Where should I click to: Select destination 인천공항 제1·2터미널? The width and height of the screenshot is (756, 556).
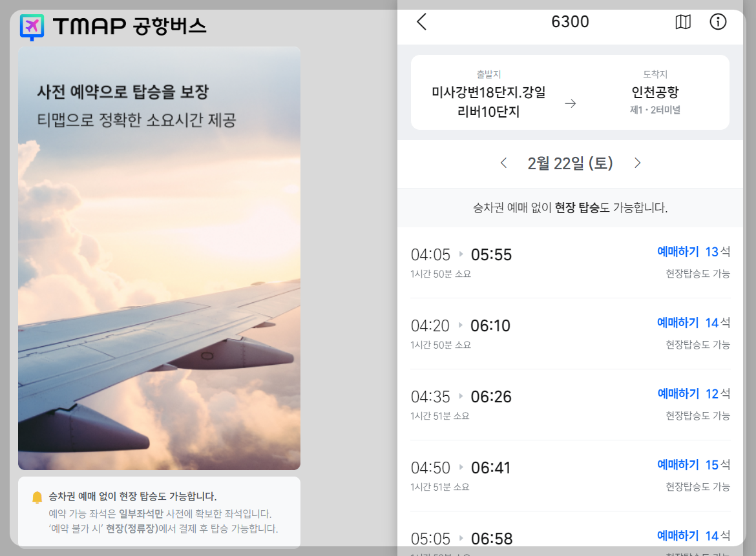pos(655,99)
